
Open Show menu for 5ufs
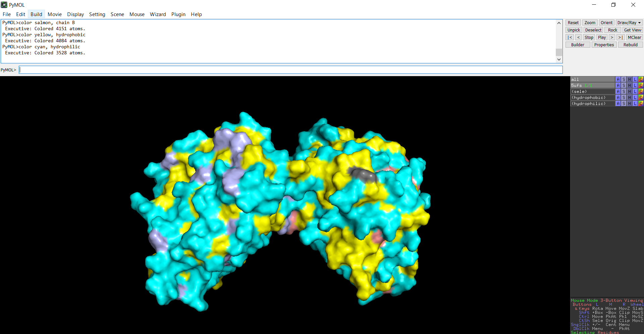(x=624, y=86)
